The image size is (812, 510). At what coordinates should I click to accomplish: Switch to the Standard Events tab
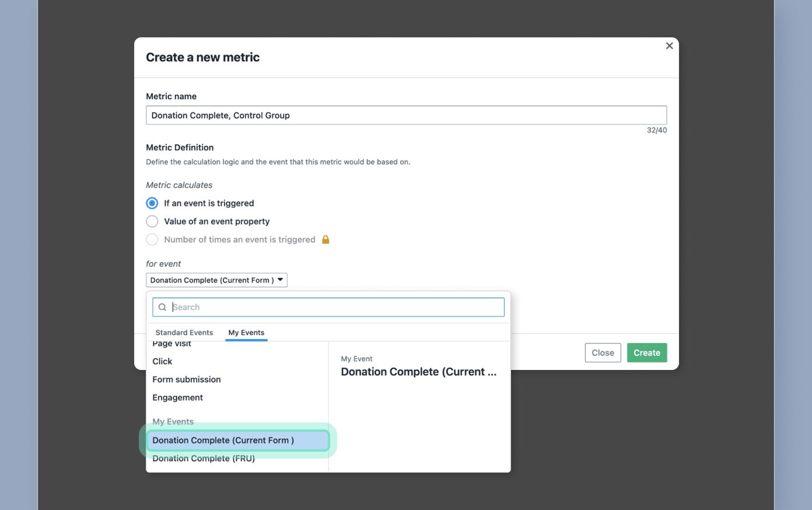pos(184,332)
